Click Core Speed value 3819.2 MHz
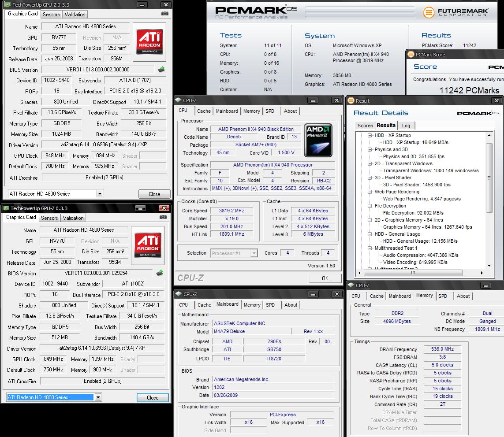The width and height of the screenshot is (504, 437). (232, 211)
